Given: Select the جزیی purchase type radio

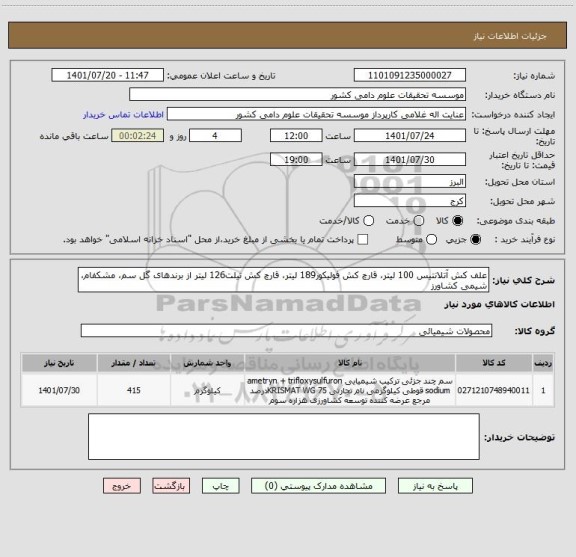Looking at the screenshot, I should click(475, 240).
